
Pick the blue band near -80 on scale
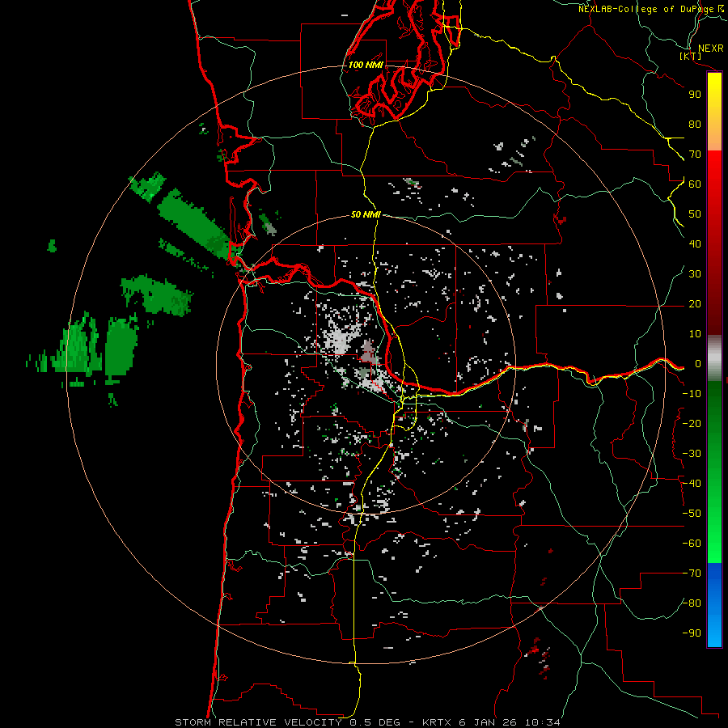[x=714, y=603]
